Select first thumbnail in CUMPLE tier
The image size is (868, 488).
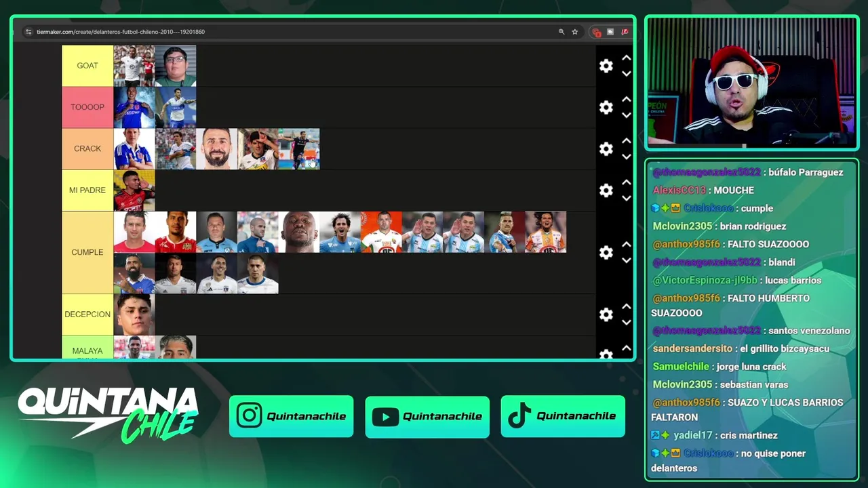tap(134, 232)
